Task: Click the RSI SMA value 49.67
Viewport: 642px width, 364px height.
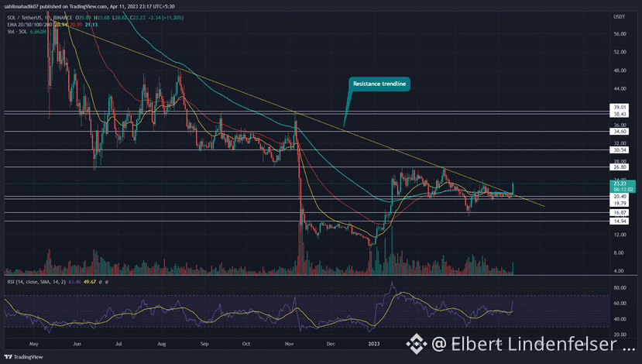Action: point(90,282)
